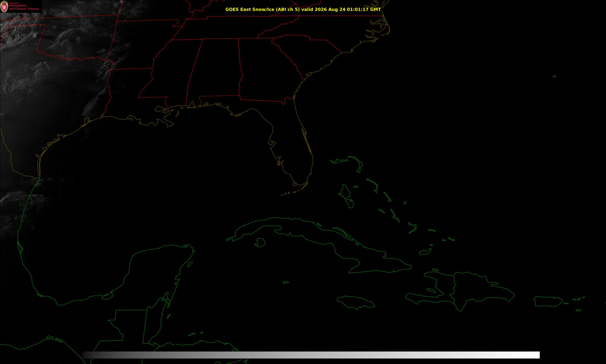Click the Atmospheric and Oceanic Sciences text
The height and width of the screenshot is (364, 606).
[24, 7]
